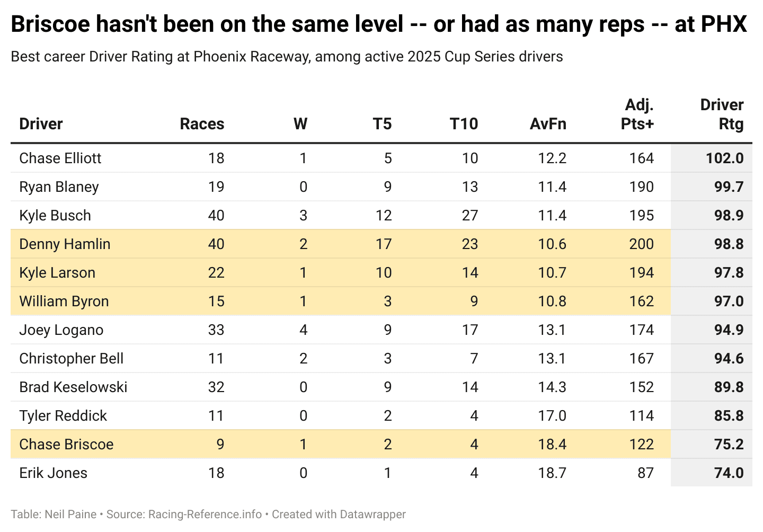Select Ryan Blaney's 99.7 rating value
The image size is (763, 532).
tap(729, 187)
